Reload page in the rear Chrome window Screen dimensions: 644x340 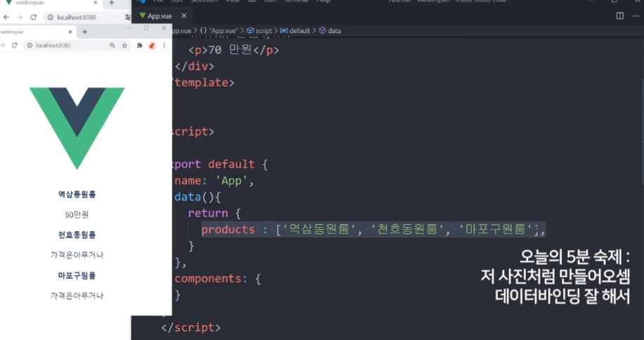(x=34, y=18)
